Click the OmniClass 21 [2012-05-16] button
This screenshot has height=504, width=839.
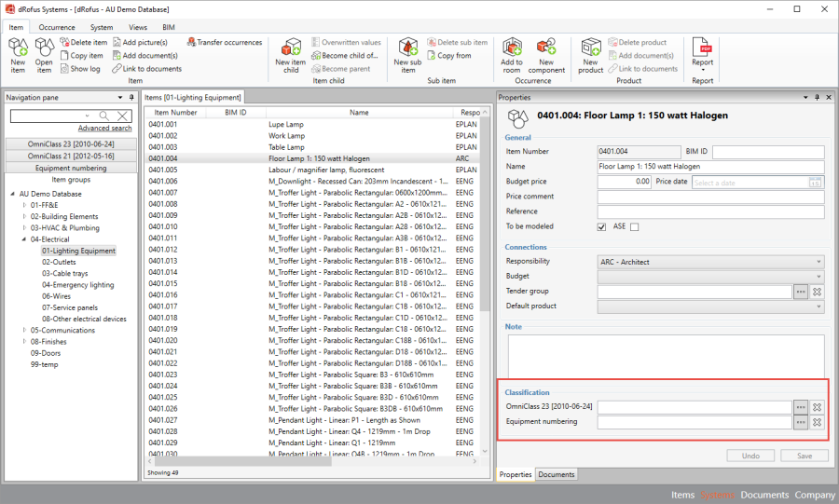tap(71, 156)
